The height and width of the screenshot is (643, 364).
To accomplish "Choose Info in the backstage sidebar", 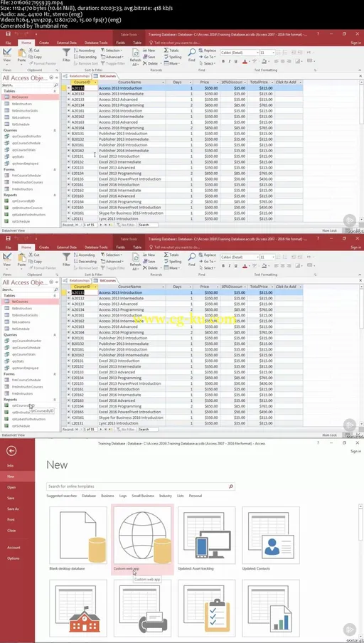I will coord(10,466).
